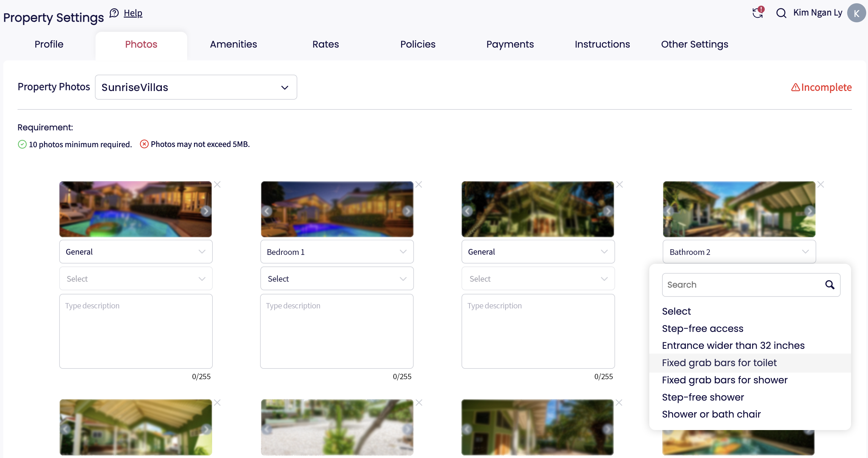
Task: Click the first photo description field
Action: (136, 331)
